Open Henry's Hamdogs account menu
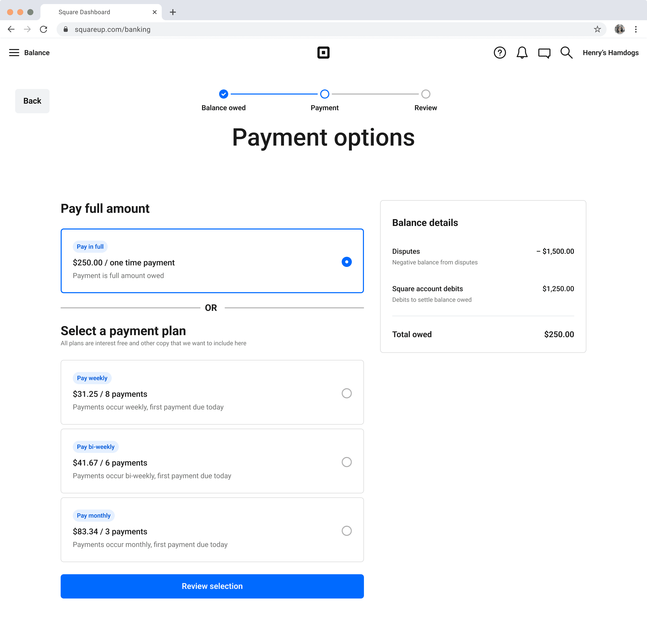The width and height of the screenshot is (647, 644). (x=610, y=53)
